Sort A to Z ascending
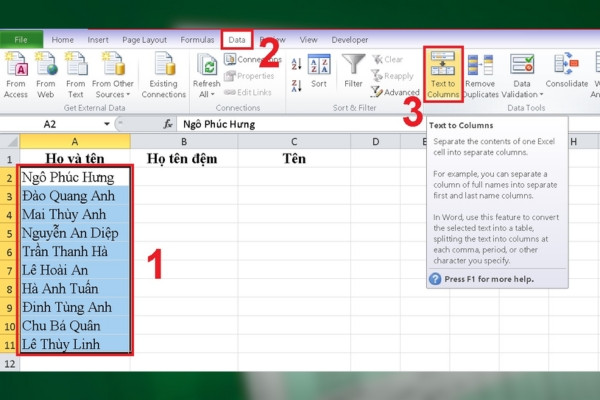The height and width of the screenshot is (400, 600). point(296,64)
